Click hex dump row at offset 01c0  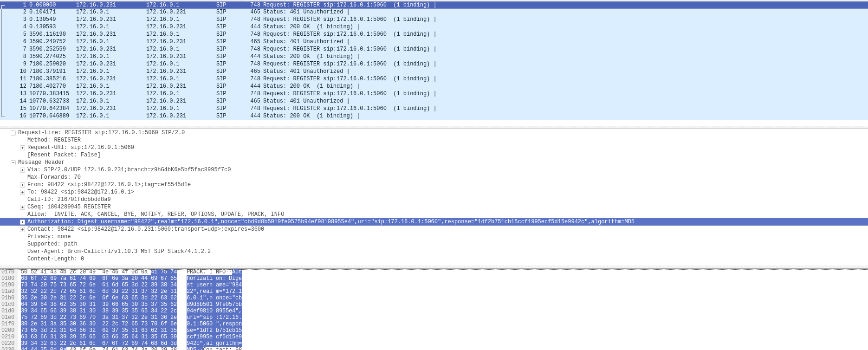(x=121, y=305)
